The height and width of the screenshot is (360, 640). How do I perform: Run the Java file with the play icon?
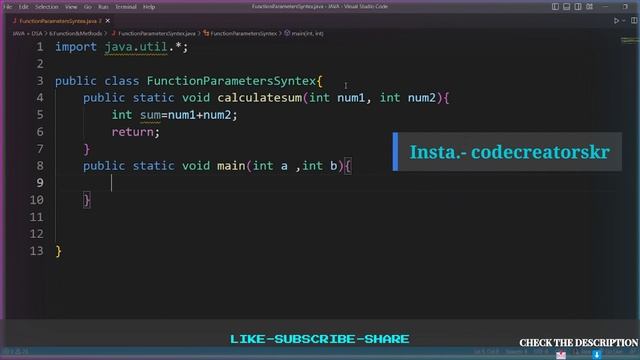click(616, 20)
